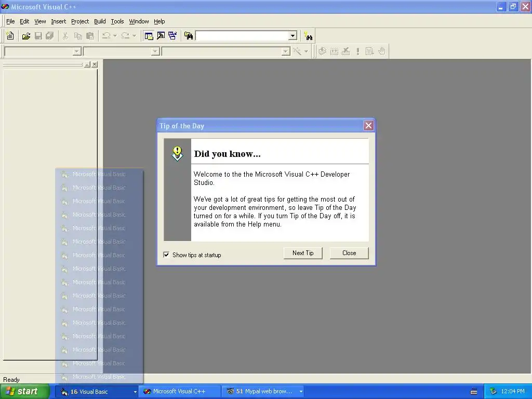Select Microsoft Visual C++ taskbar button
This screenshot has width=532, height=399.
(180, 392)
